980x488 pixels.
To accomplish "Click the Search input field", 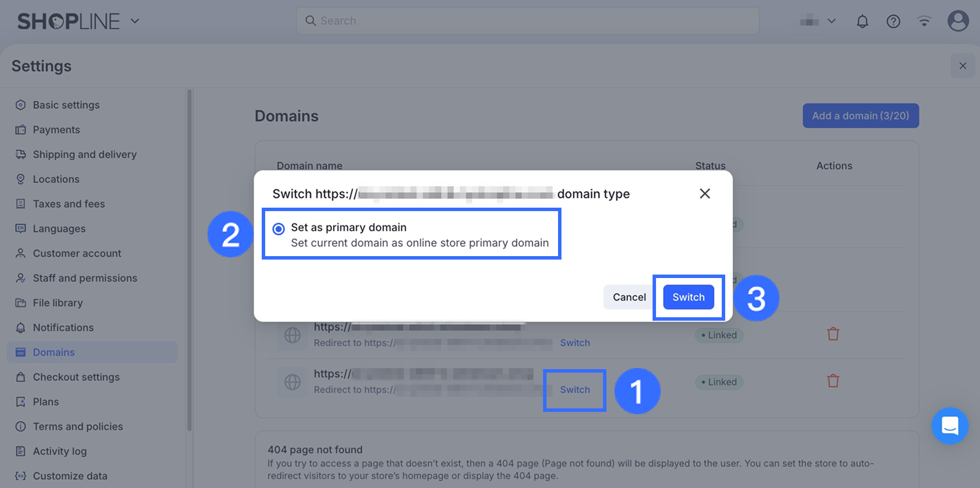I will (x=527, y=21).
